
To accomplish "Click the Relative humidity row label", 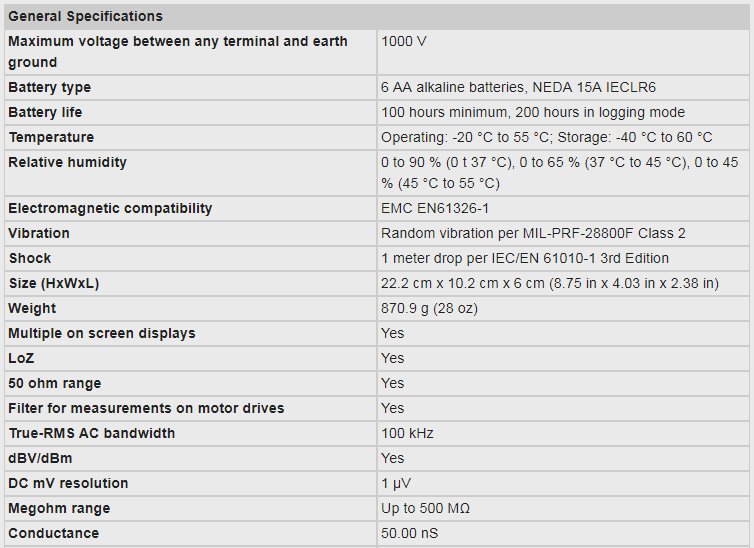I will (x=67, y=162).
